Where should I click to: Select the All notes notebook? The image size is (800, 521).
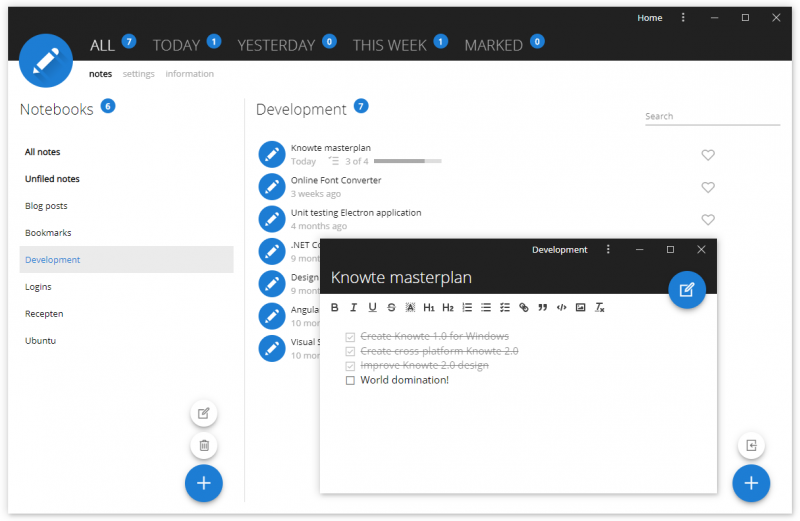tap(127, 152)
